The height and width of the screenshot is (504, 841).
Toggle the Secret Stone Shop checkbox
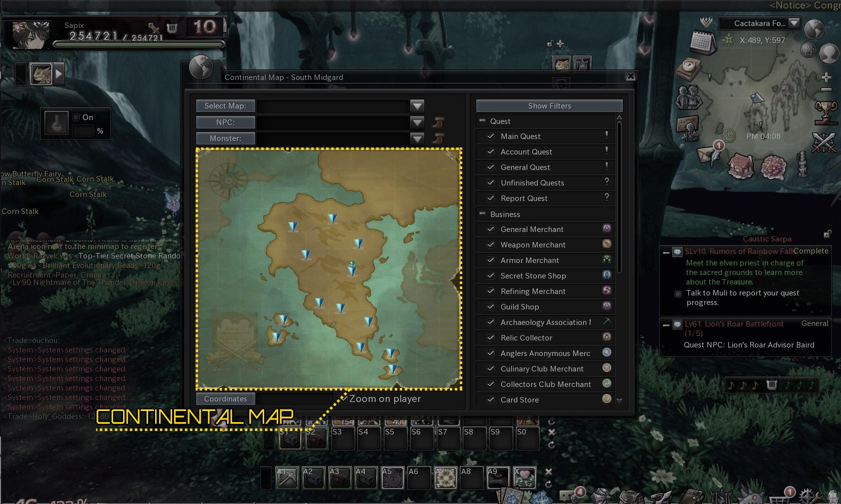point(491,275)
